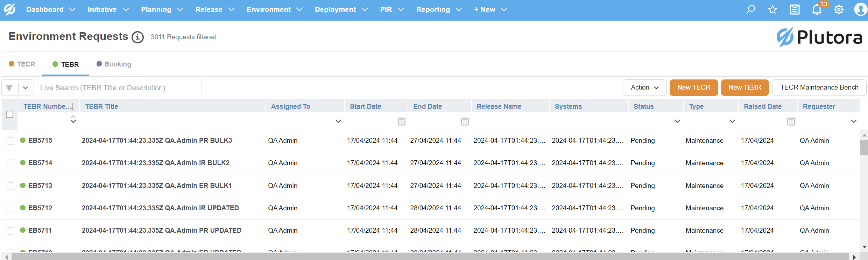
Task: Toggle the select-all header checkbox
Action: pos(10,114)
